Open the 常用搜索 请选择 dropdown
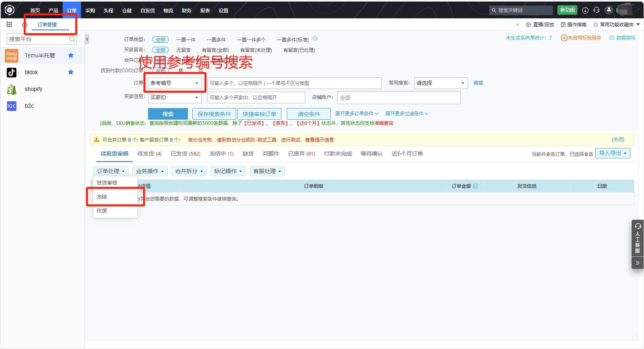 pos(441,83)
